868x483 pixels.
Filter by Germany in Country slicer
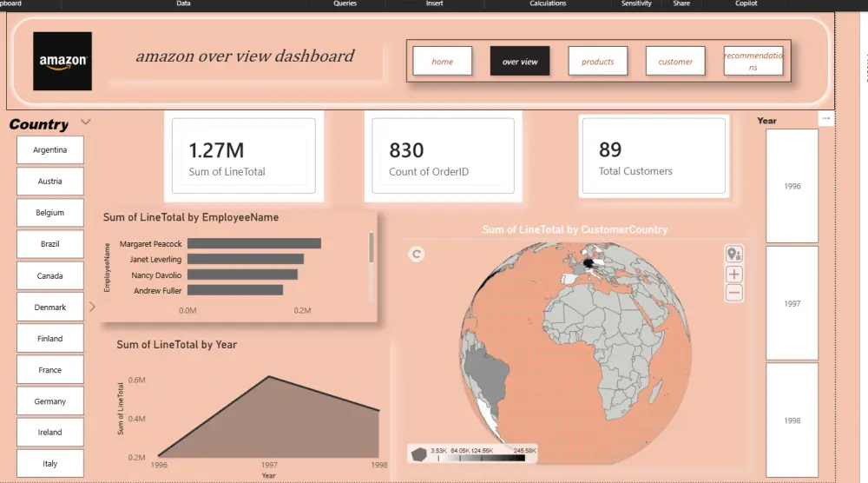pyautogui.click(x=49, y=401)
